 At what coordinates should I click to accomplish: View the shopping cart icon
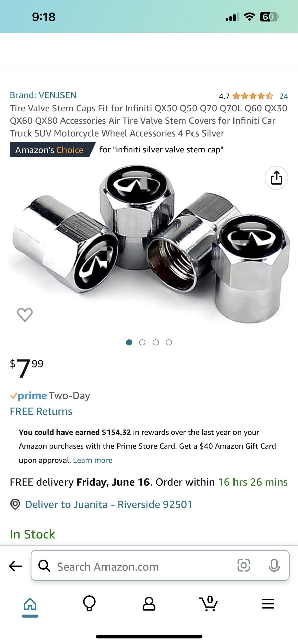pos(208,603)
